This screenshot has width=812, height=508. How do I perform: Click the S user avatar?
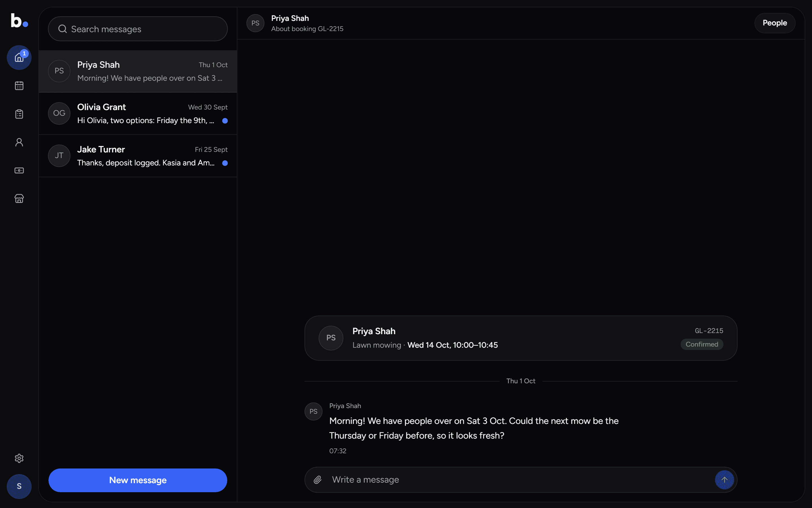19,486
